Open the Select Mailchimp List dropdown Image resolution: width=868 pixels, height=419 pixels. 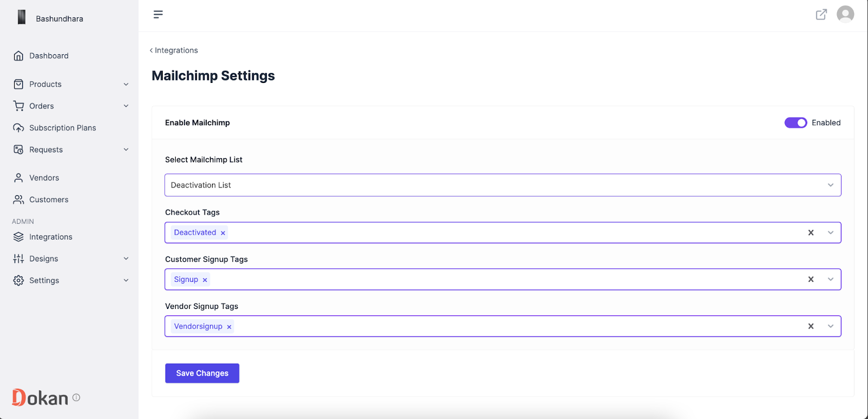tap(503, 185)
